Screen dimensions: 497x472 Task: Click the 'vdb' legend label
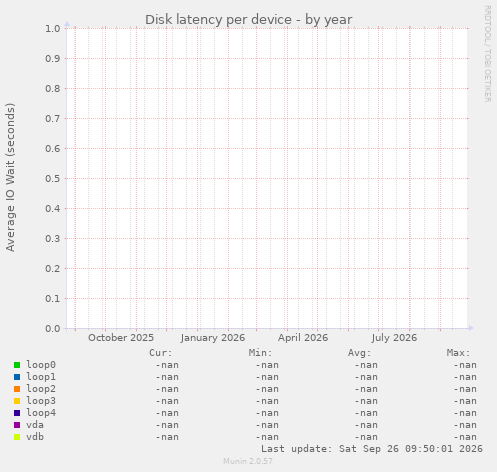point(35,437)
